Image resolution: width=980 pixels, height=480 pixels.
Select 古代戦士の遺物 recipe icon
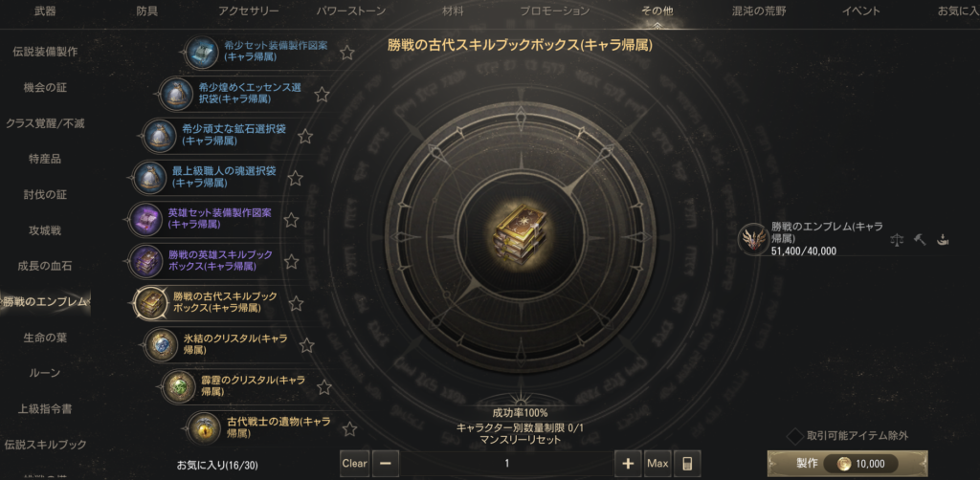coord(203,428)
